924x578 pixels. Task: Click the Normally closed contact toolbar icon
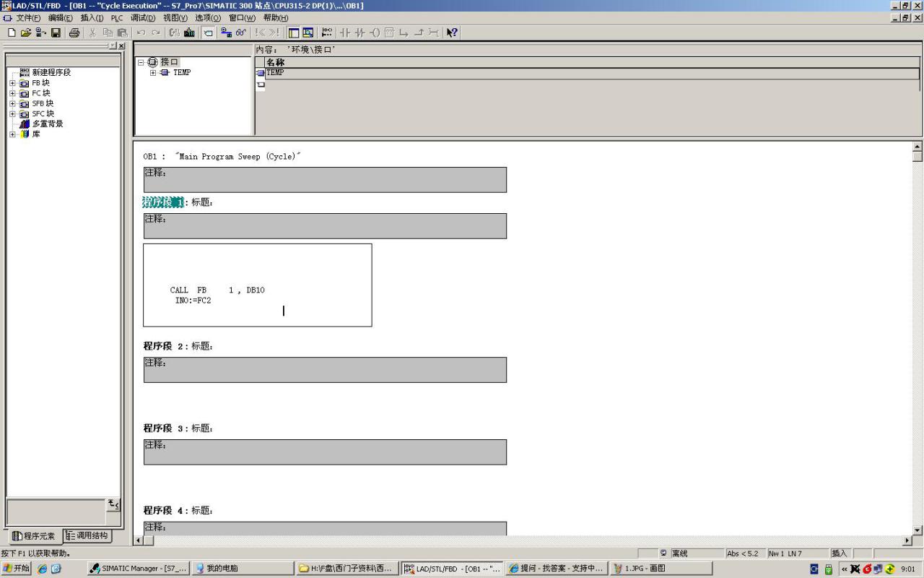pos(359,33)
